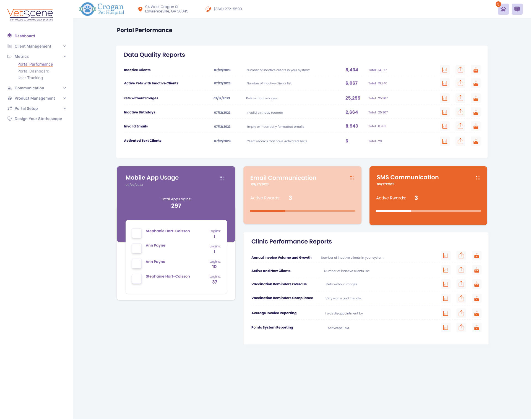Click SMS Communication progress bar
This screenshot has width=531, height=420.
428,211
